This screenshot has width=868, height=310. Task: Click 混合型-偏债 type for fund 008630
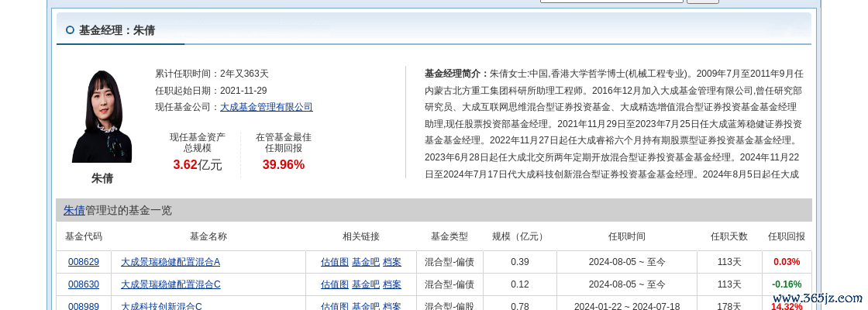pyautogui.click(x=449, y=284)
